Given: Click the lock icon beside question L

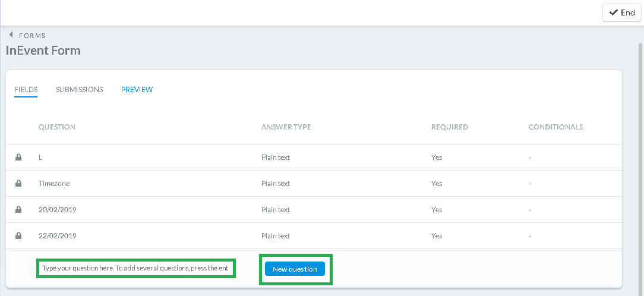Looking at the screenshot, I should click(x=18, y=157).
